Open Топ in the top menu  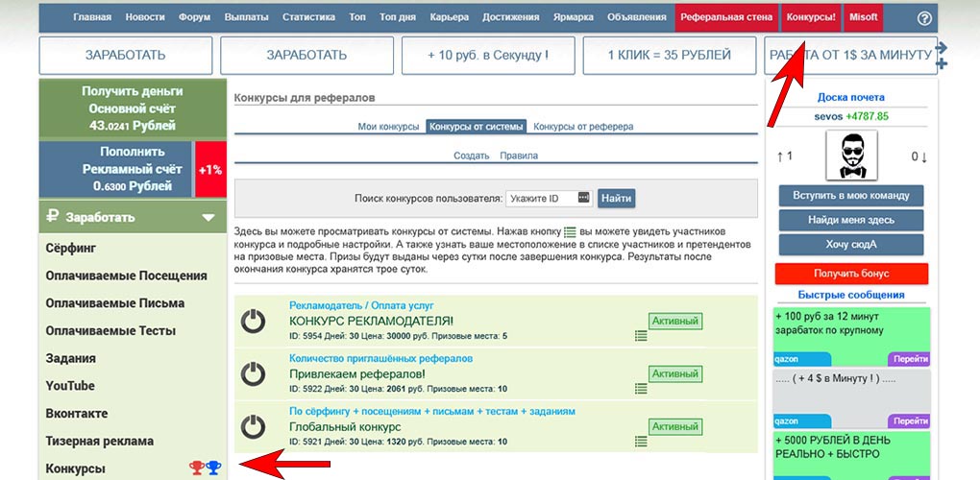tap(357, 17)
